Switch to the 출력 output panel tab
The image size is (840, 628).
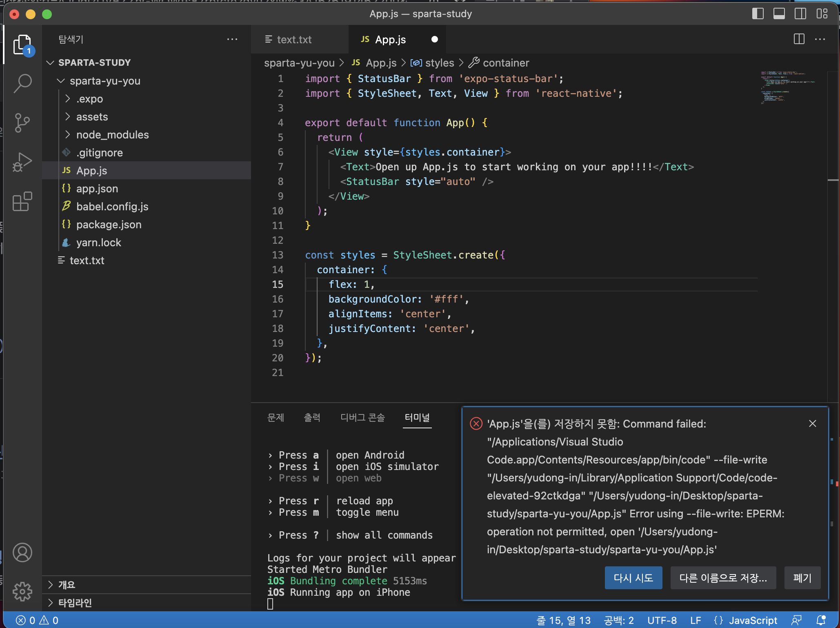click(x=312, y=418)
